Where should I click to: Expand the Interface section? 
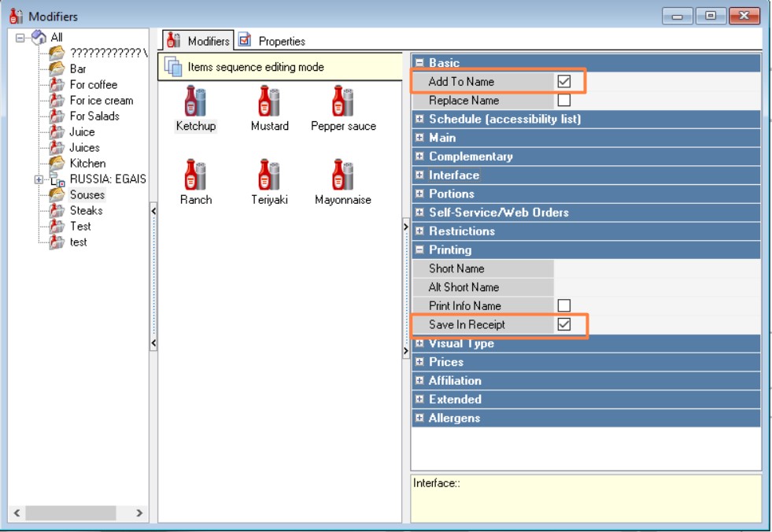(x=419, y=175)
